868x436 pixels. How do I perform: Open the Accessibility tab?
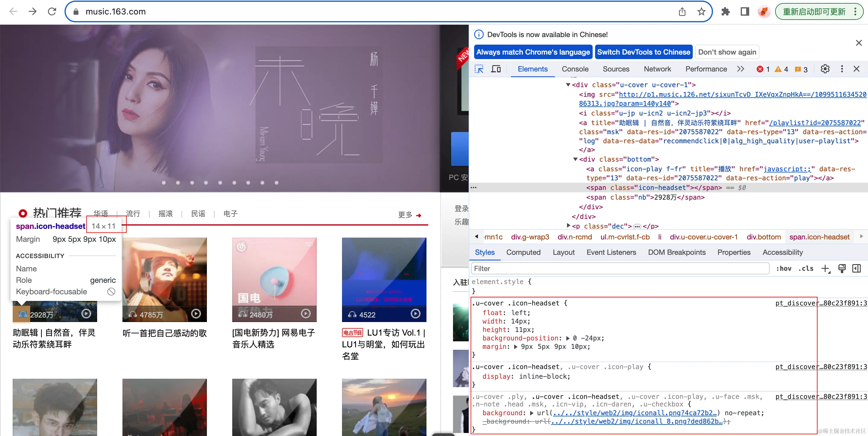point(782,252)
